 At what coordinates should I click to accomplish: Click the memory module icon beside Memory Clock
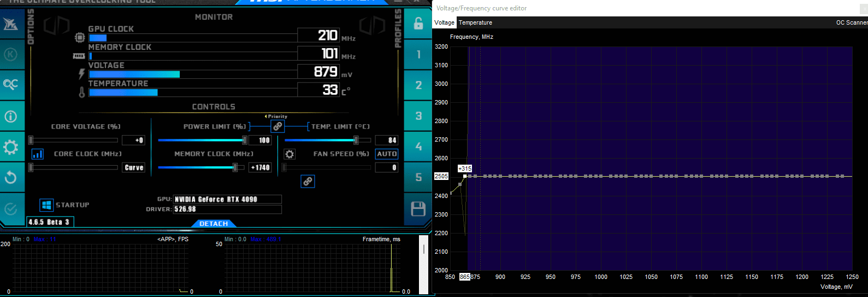pyautogui.click(x=79, y=56)
